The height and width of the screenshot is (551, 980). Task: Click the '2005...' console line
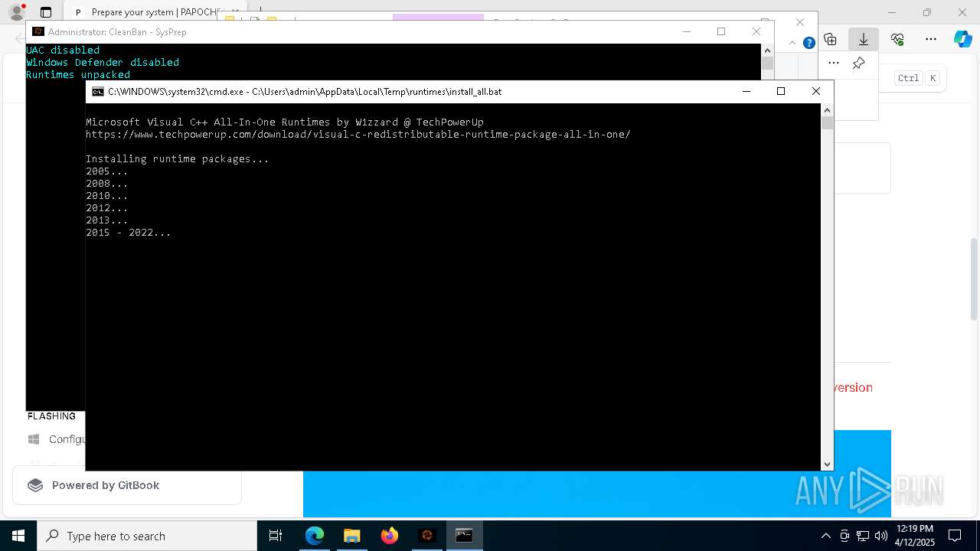(x=107, y=171)
